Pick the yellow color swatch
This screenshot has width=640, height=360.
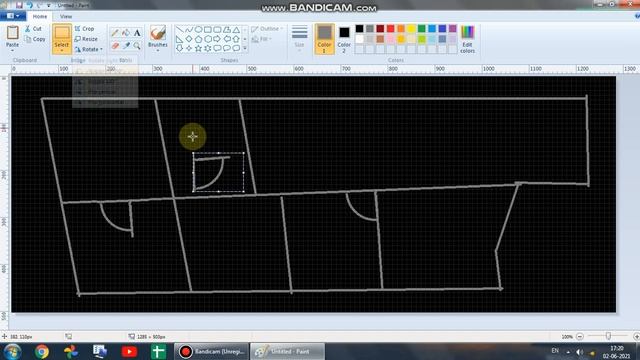(411, 29)
